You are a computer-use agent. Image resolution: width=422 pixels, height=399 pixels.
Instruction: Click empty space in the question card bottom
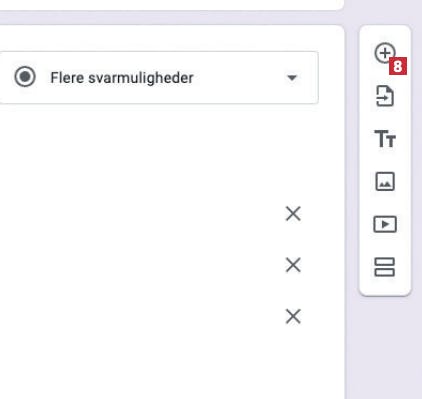point(167,367)
